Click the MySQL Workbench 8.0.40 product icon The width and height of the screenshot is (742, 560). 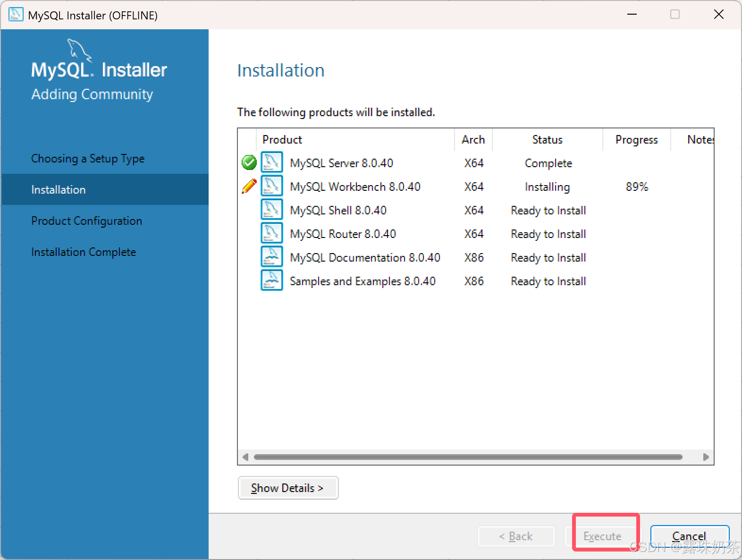(272, 186)
